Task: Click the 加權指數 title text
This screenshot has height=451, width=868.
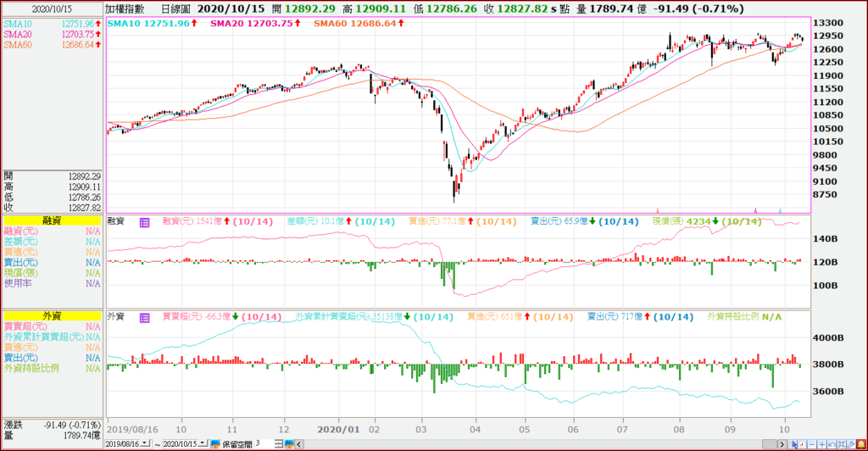Action: tap(125, 8)
